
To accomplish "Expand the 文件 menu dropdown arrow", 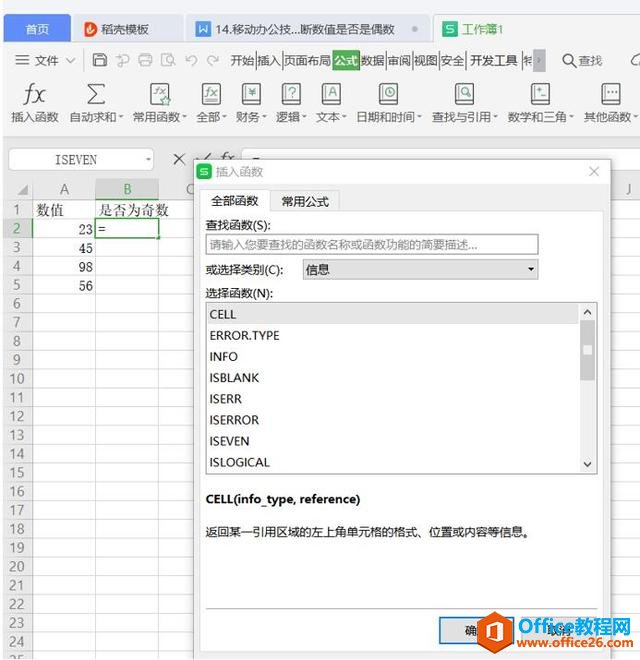I will click(x=71, y=61).
